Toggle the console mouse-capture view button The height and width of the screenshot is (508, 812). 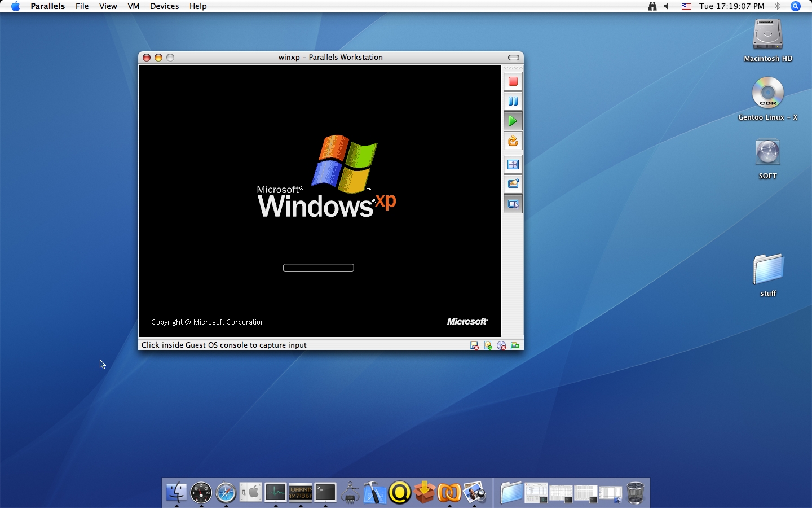(x=513, y=204)
